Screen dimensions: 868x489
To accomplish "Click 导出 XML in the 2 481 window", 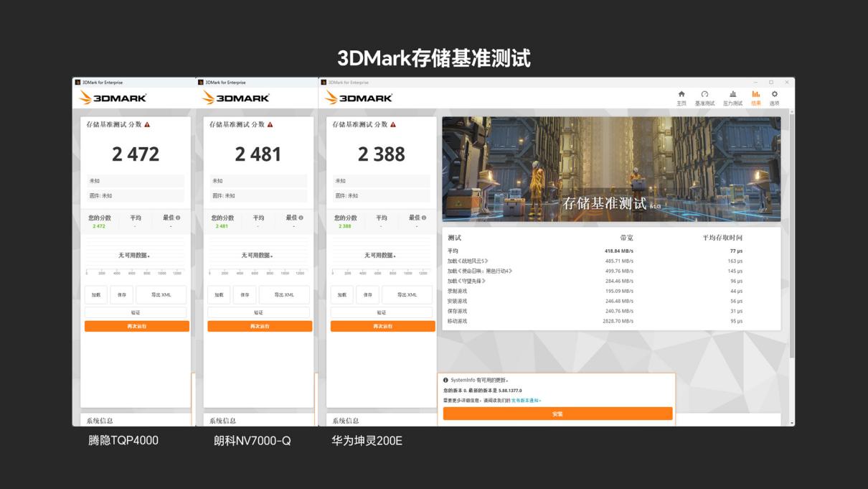I will coord(284,294).
